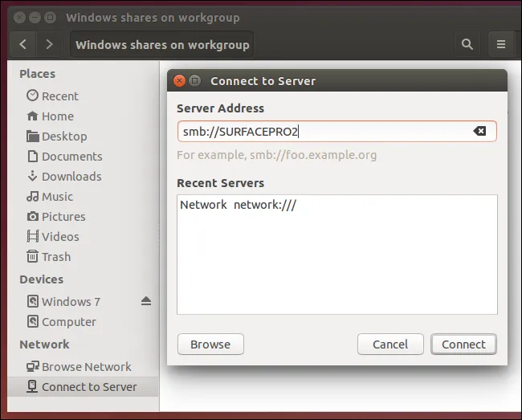Select Computer under Devices
Screen dimensions: 522x420
(68, 321)
